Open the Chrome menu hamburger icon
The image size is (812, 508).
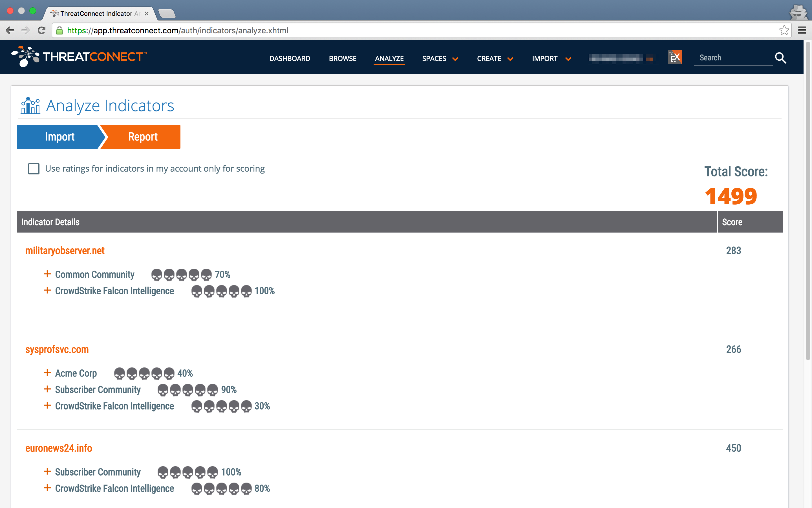point(802,30)
